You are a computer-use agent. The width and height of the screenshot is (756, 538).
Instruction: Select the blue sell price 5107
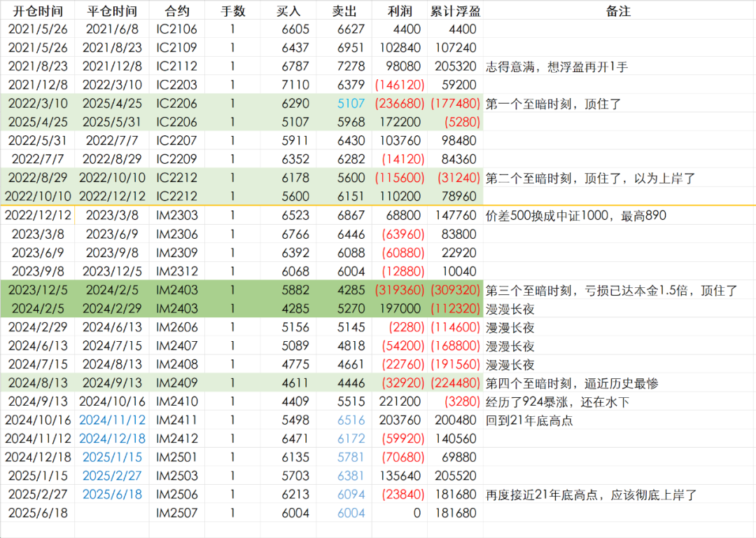351,104
